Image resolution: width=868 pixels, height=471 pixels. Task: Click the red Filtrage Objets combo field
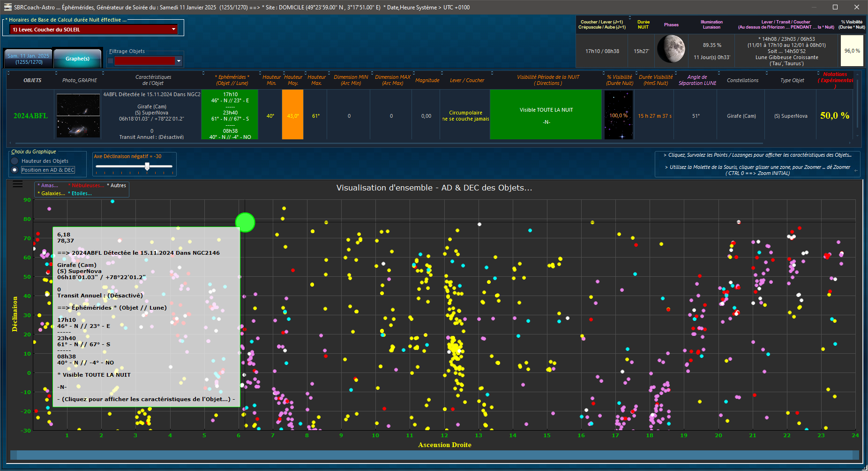(x=145, y=61)
